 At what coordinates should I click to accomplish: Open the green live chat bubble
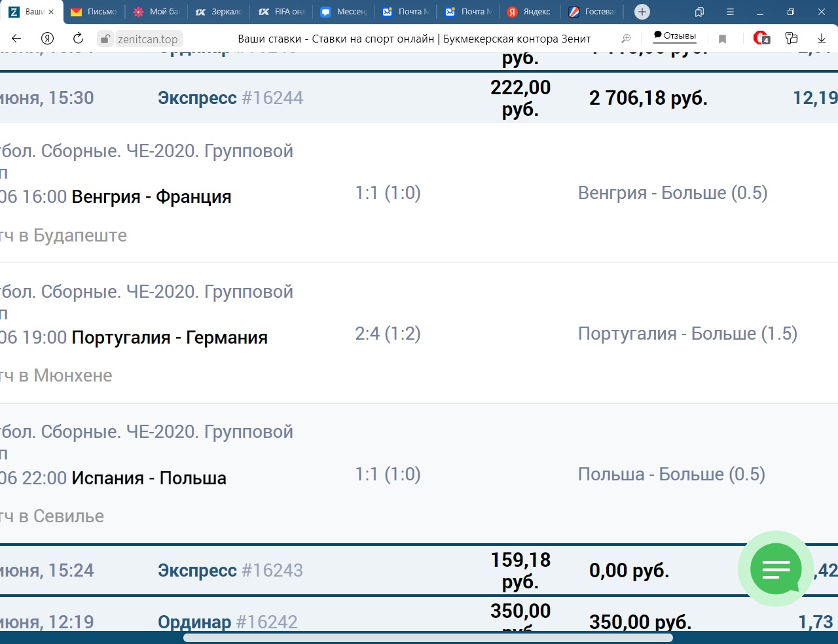click(x=776, y=568)
